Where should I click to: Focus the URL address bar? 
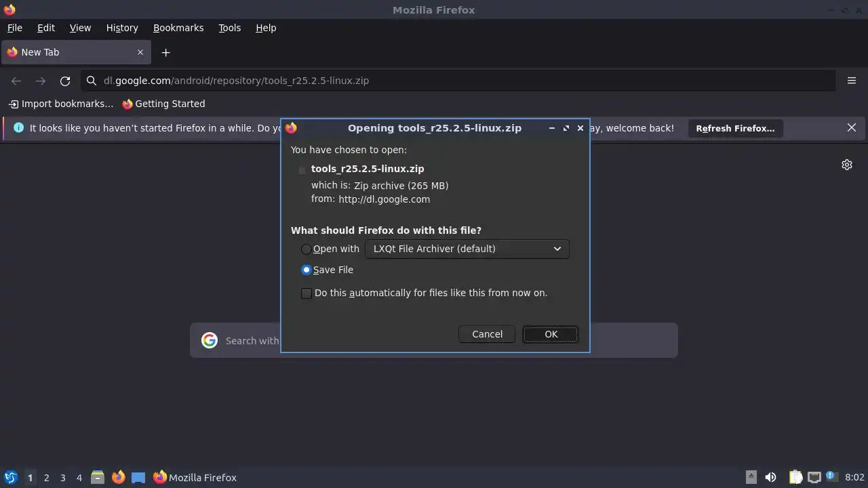458,81
